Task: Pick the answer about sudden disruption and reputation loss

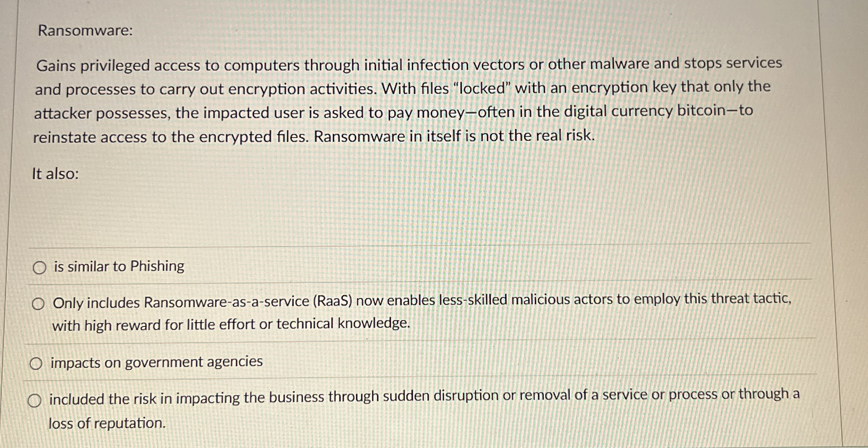Action: coord(35,401)
